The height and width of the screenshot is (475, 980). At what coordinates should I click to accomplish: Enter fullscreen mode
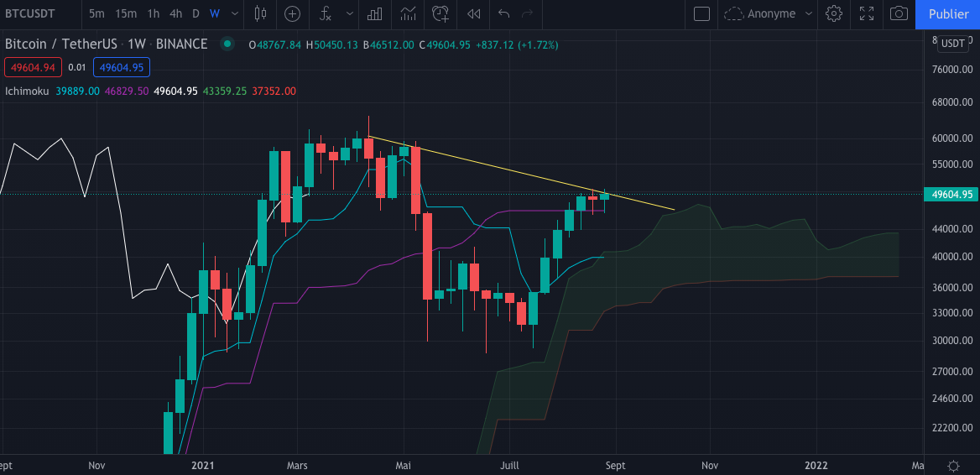867,13
